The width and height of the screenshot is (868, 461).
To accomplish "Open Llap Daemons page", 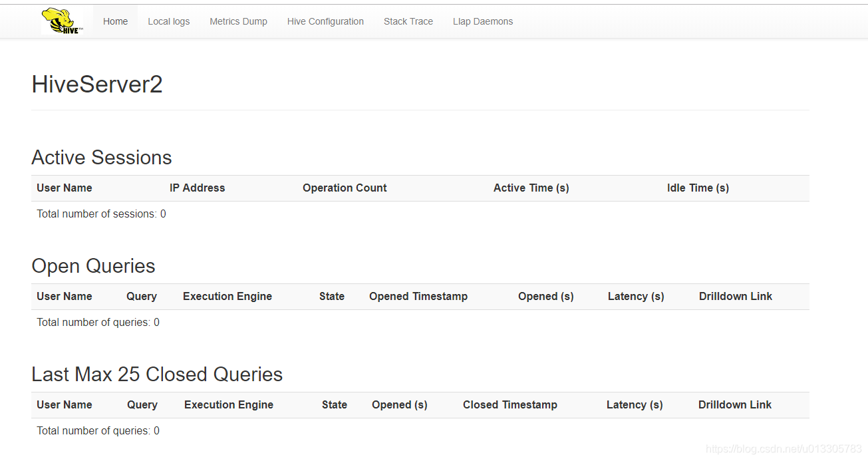I will click(x=483, y=21).
